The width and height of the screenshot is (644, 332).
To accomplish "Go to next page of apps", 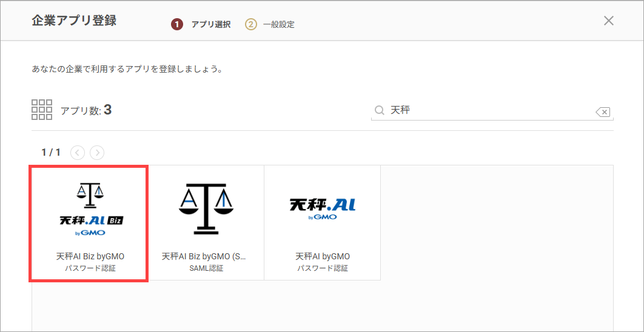I will pyautogui.click(x=97, y=153).
